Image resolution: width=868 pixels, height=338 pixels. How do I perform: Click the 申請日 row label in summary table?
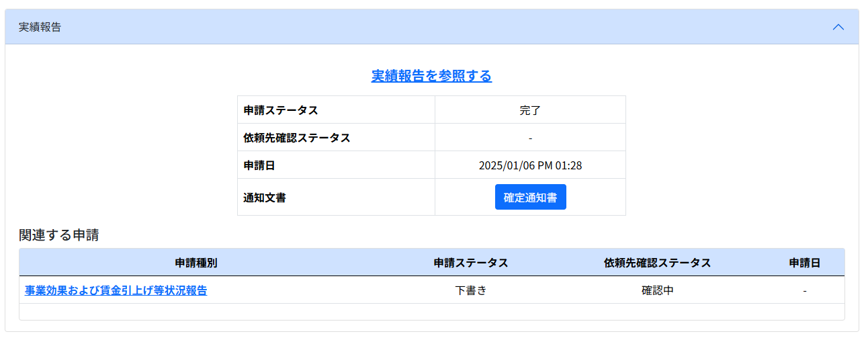259,165
